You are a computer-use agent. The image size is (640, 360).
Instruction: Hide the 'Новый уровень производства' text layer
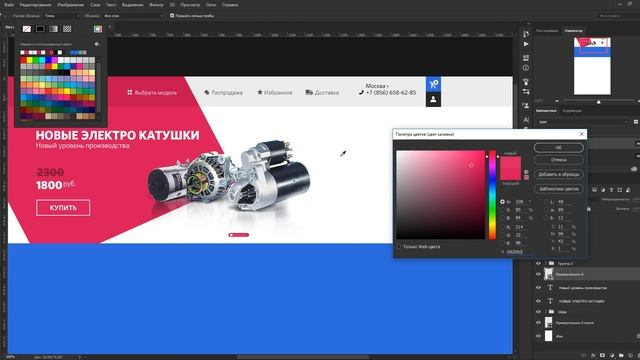538,288
